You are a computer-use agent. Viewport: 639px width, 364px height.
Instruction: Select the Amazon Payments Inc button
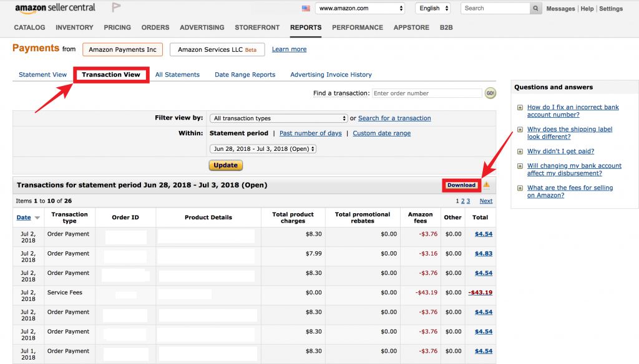[x=123, y=49]
